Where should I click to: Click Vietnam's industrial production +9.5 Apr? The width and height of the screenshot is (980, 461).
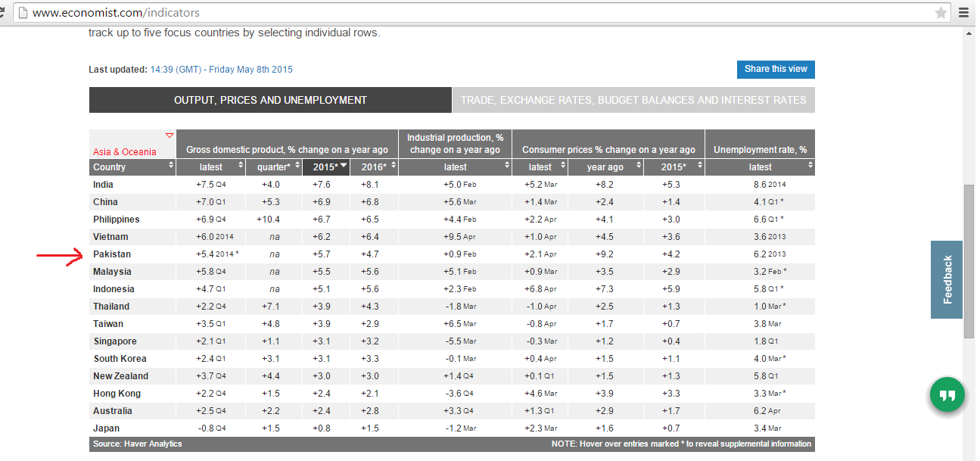[x=460, y=237]
